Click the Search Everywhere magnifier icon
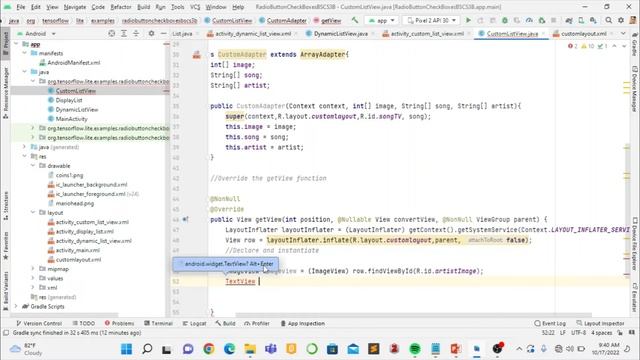The width and height of the screenshot is (640, 360). point(609,20)
